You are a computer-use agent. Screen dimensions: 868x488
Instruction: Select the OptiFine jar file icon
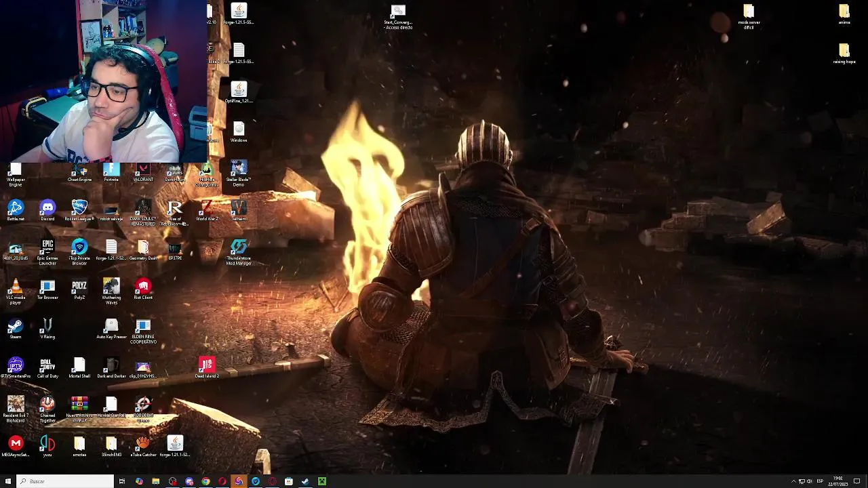coord(239,93)
